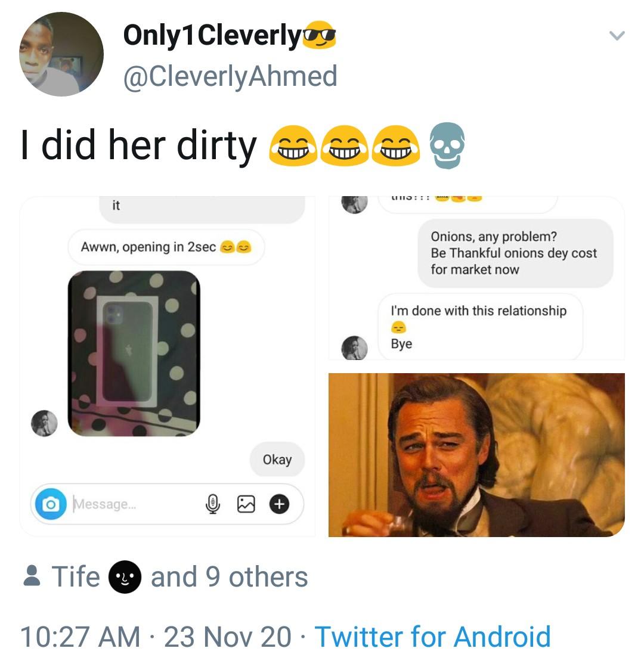644x670 pixels.
Task: Select the "Okay" reply bubble
Action: (x=277, y=460)
